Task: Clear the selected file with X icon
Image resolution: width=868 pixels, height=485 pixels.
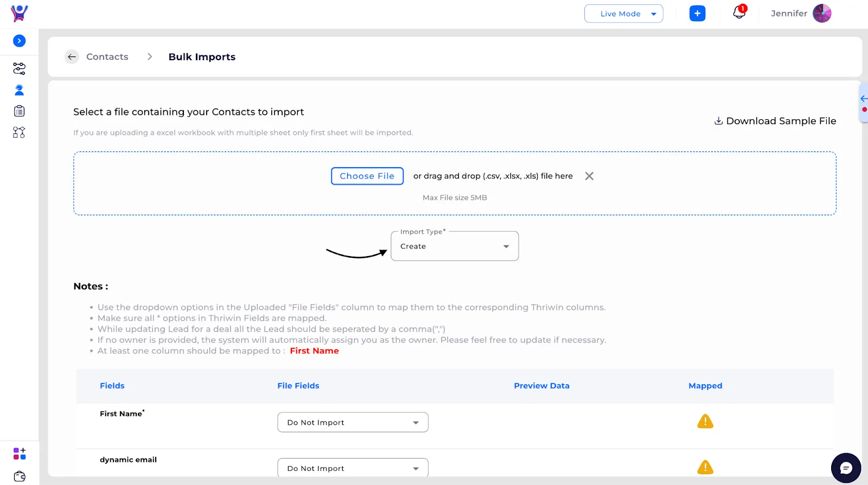Action: pos(589,176)
